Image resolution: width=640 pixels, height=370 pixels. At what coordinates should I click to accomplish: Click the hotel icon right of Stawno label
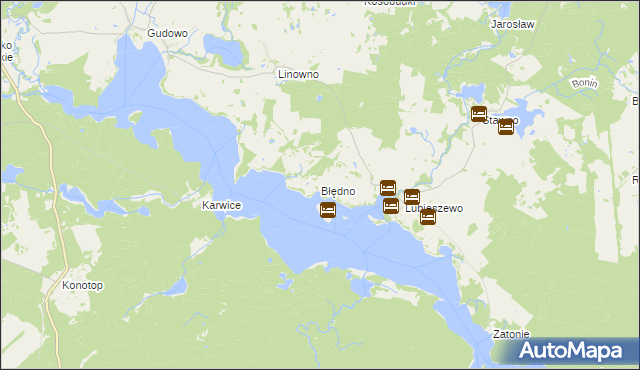coord(506,127)
